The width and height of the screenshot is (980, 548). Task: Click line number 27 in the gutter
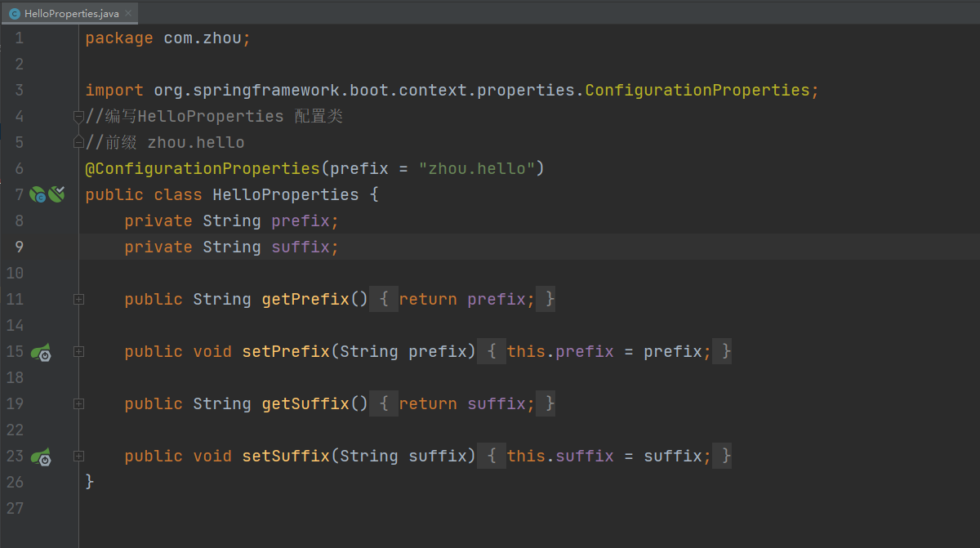click(15, 509)
